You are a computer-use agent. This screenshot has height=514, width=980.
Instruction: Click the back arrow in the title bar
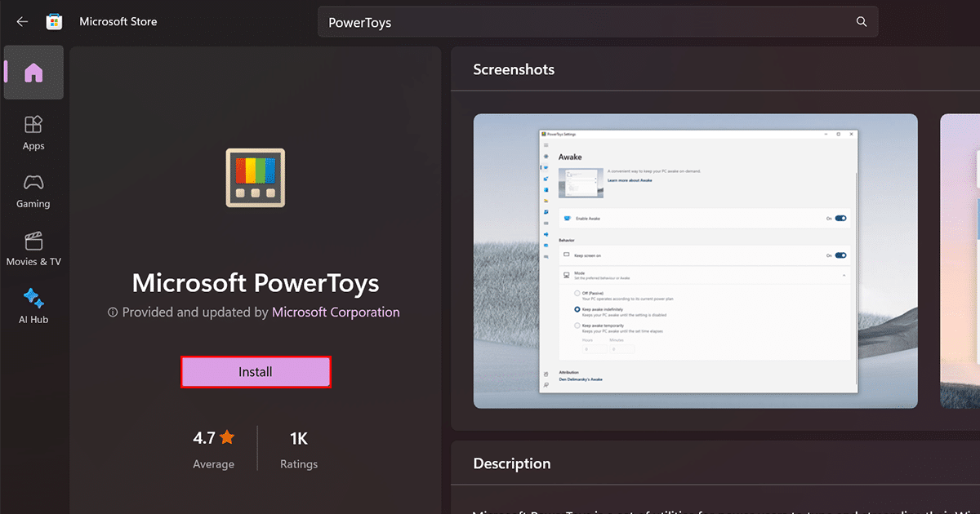[x=22, y=22]
